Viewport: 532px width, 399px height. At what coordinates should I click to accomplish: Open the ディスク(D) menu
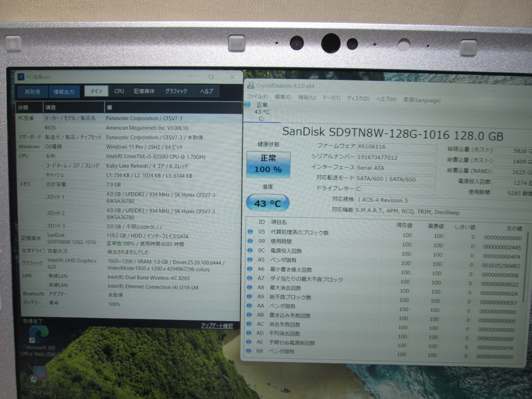(358, 98)
